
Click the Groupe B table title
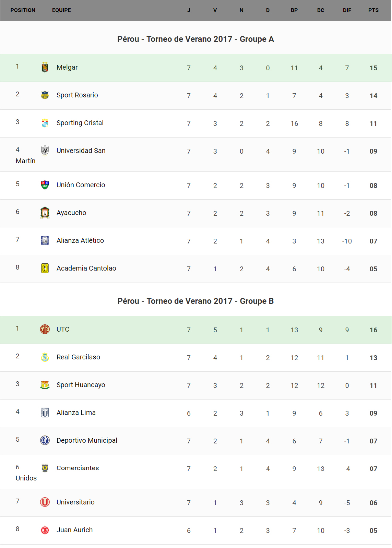click(195, 301)
